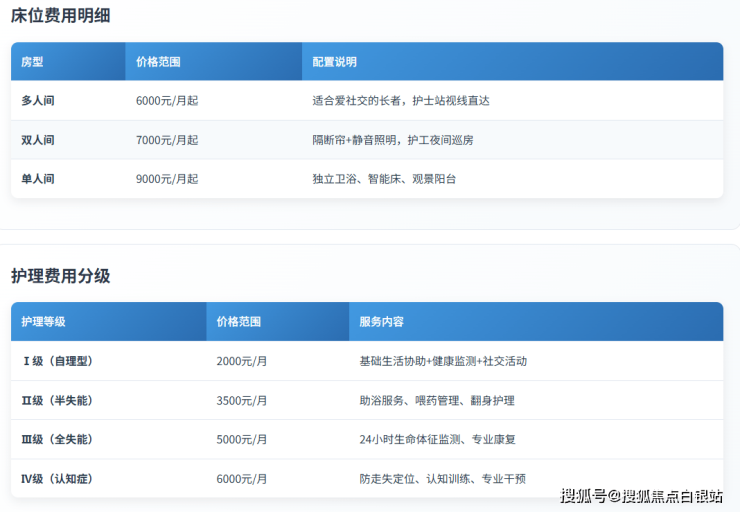Click the 多人间 room type cell

(x=38, y=101)
